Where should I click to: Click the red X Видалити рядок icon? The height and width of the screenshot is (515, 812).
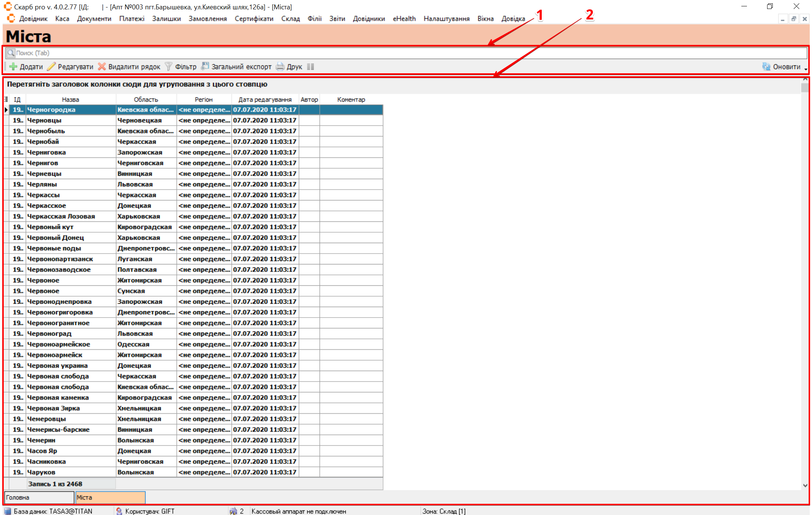pos(102,67)
